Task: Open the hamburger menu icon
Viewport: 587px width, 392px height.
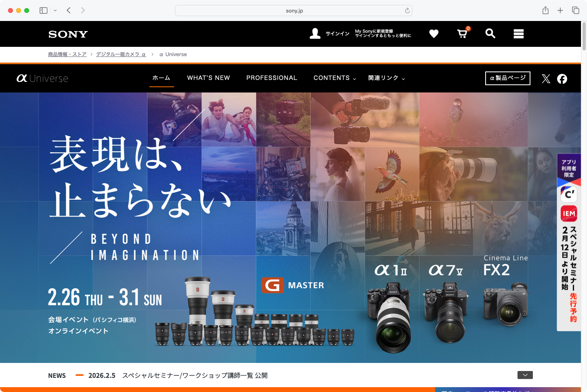Action: coord(518,34)
